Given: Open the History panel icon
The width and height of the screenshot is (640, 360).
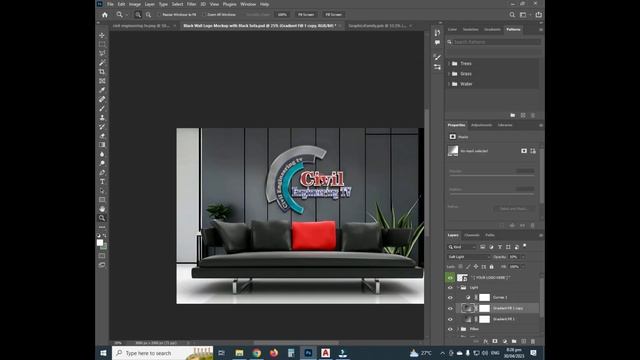Looking at the screenshot, I should click(437, 33).
